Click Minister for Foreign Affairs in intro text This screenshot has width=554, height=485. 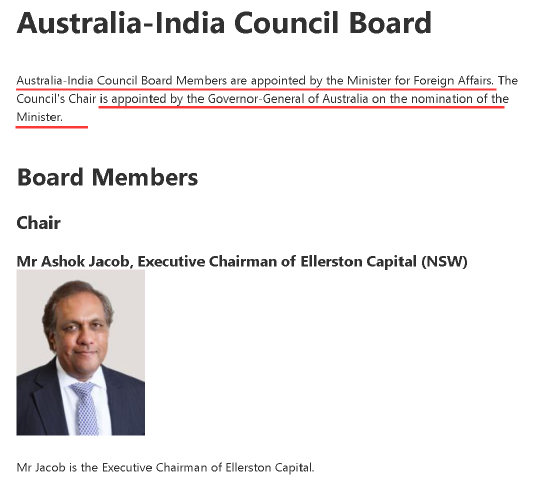419,81
